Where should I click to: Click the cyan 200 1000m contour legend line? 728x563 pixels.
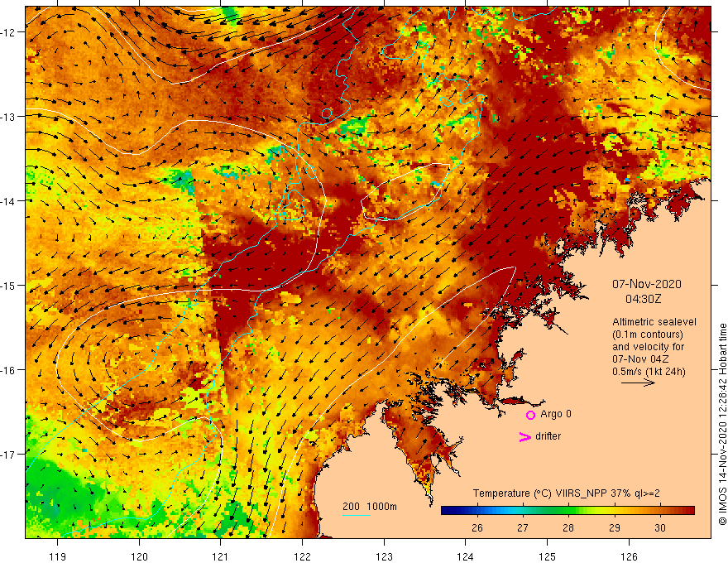(356, 515)
